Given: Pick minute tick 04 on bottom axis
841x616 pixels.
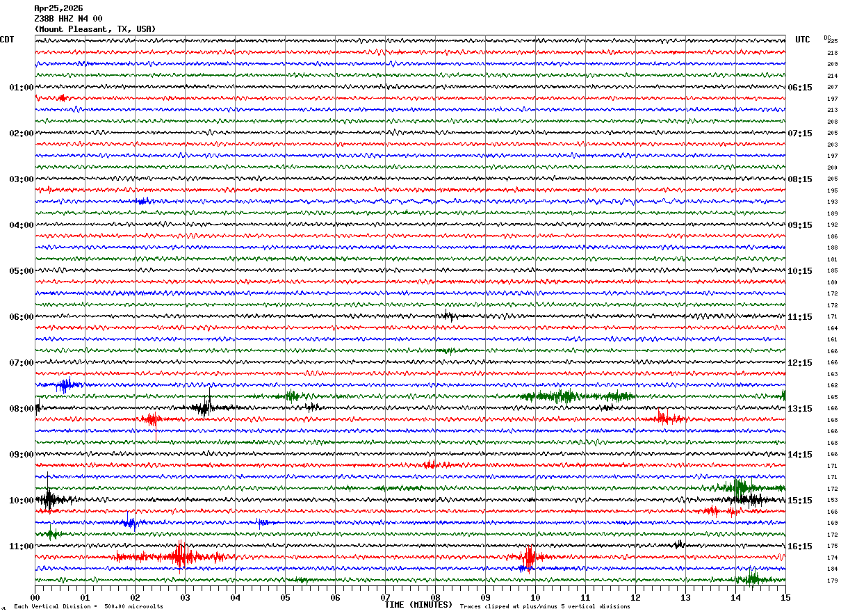Looking at the screenshot, I should (235, 597).
